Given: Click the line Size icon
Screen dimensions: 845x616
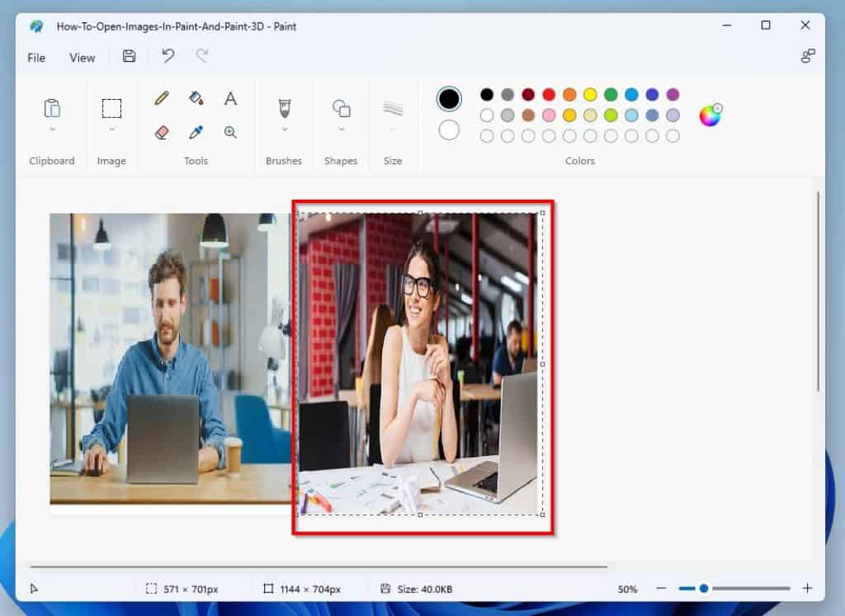Looking at the screenshot, I should click(393, 108).
